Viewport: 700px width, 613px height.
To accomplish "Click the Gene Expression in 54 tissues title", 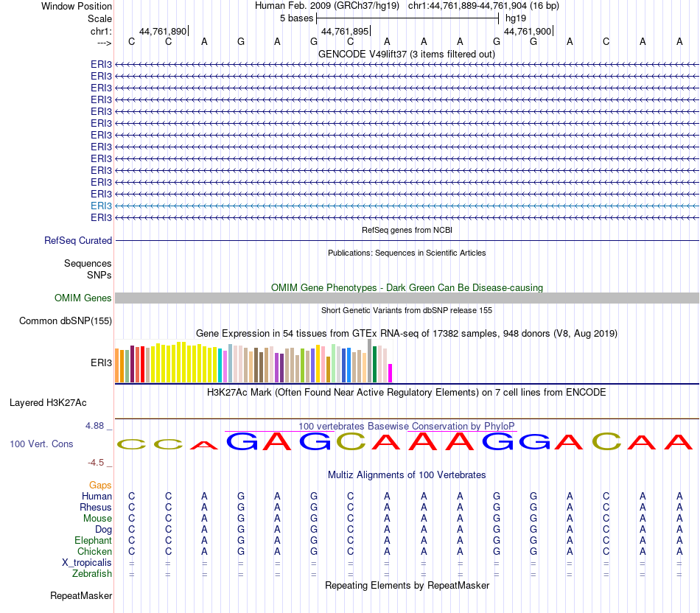I will pos(407,334).
